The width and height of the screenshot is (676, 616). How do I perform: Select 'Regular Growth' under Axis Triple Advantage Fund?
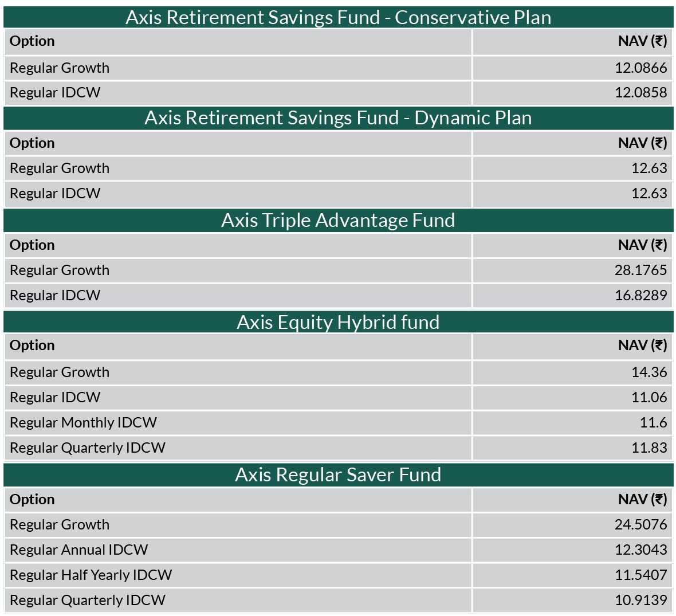(x=60, y=270)
